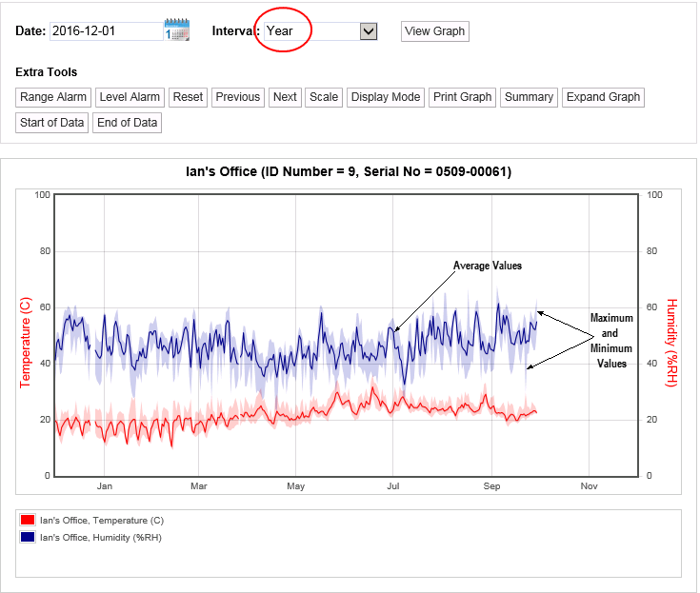Viewport: 700px width, 593px height.
Task: Advance to the Next interval
Action: click(285, 97)
